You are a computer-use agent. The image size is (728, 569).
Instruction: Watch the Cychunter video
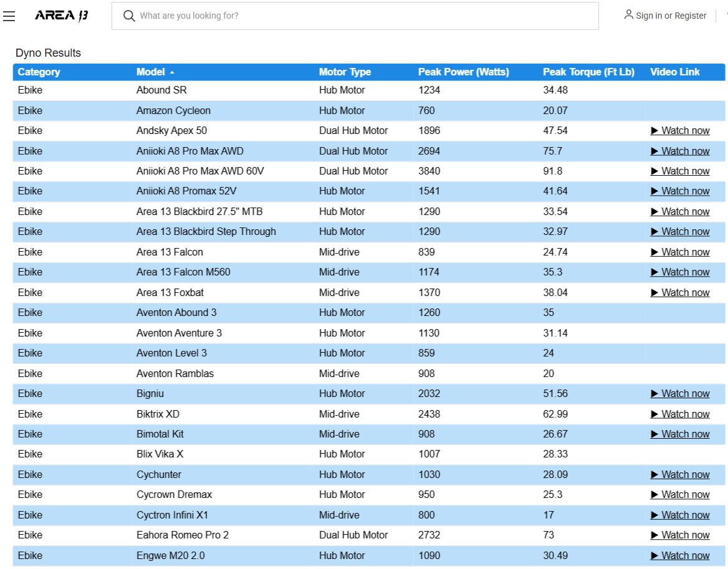680,475
